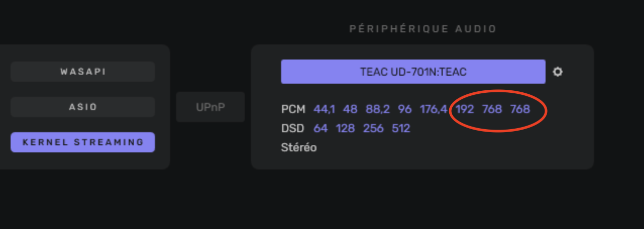Screen dimensions: 644x229
Task: Click the PCM 48 sample rate
Action: point(350,109)
